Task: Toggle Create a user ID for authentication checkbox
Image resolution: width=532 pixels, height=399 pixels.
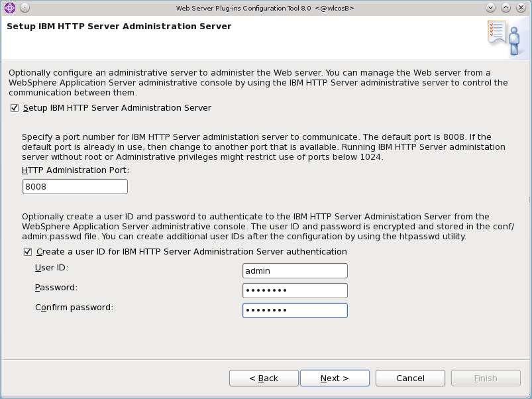Action: tap(27, 252)
